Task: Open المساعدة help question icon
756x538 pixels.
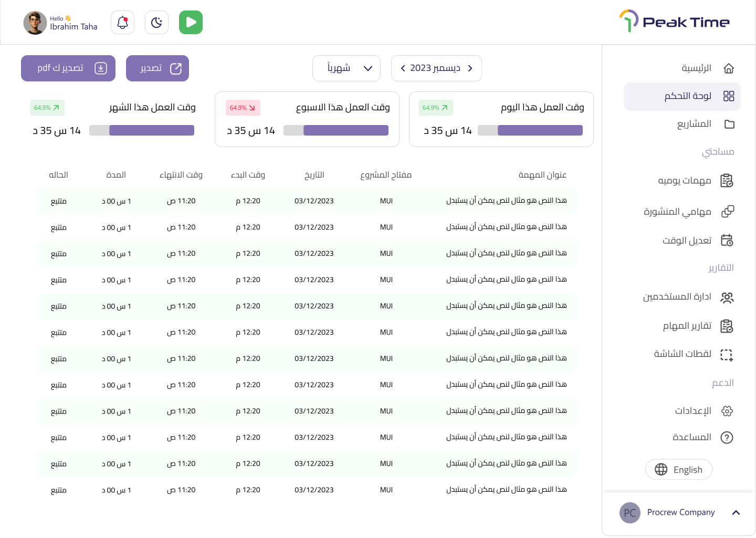Action: point(727,437)
